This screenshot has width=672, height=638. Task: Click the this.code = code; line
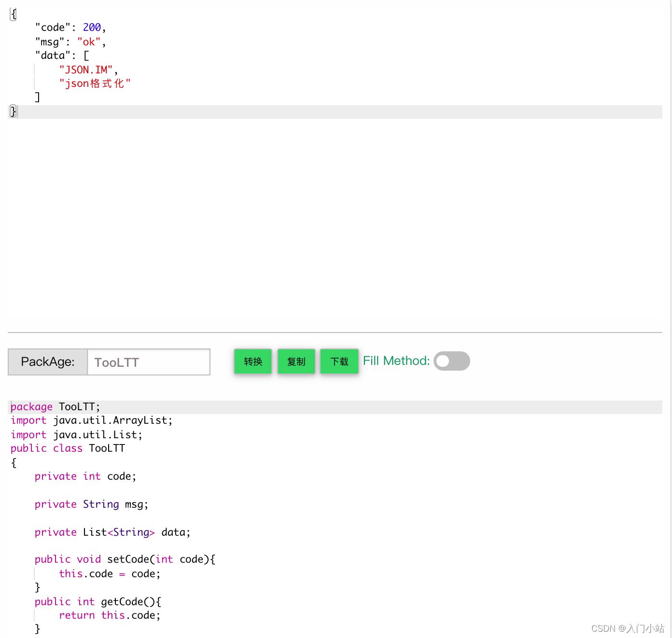110,574
